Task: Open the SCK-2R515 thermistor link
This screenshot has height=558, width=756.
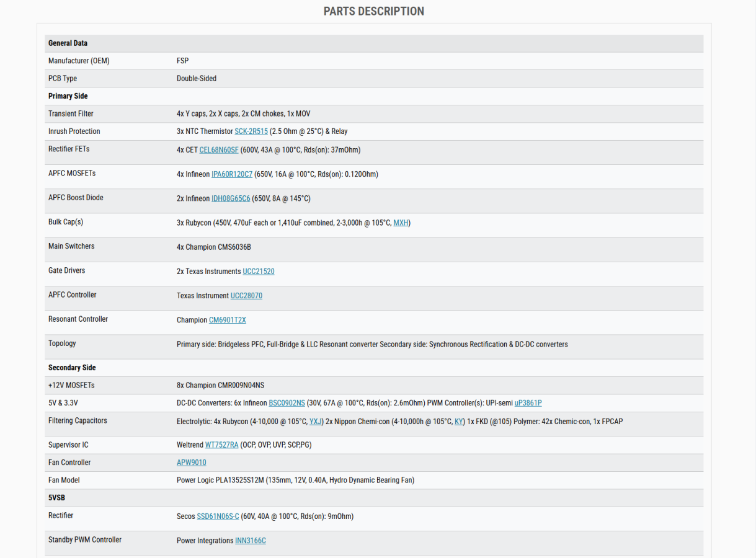Action: 251,131
